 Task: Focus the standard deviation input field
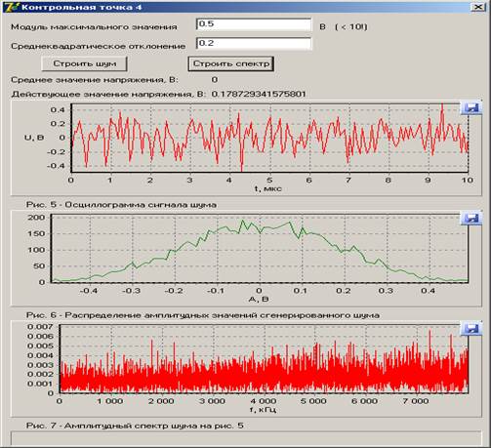(254, 44)
